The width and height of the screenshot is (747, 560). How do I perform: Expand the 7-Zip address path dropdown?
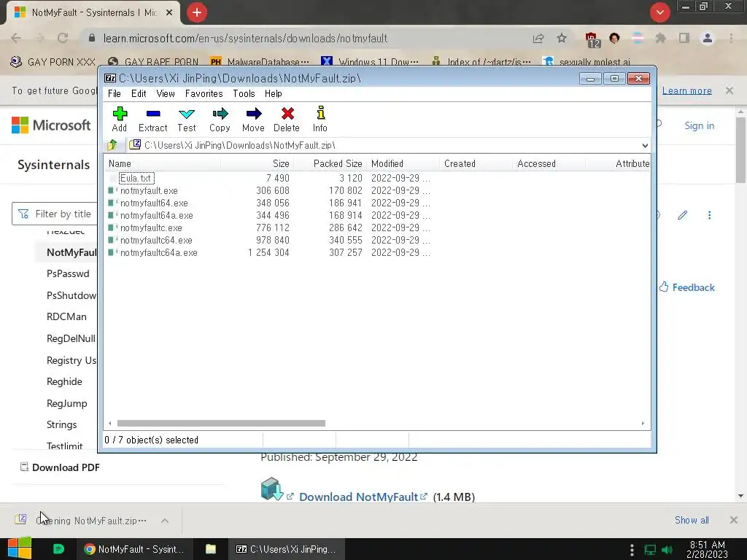click(x=645, y=145)
